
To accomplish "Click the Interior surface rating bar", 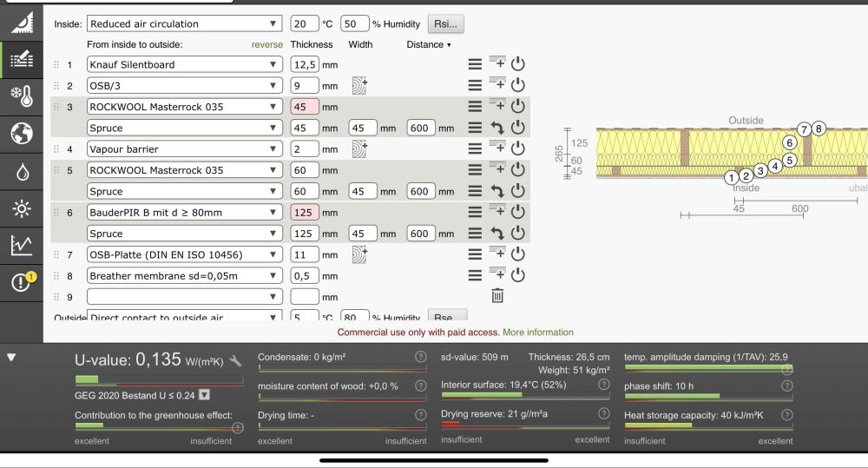I will (x=525, y=395).
